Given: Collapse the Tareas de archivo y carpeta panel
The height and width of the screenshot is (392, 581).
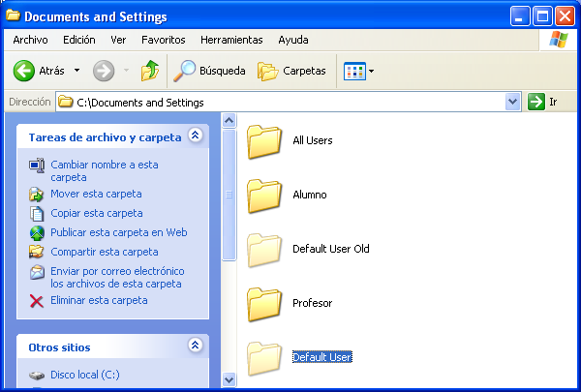Looking at the screenshot, I should [195, 136].
